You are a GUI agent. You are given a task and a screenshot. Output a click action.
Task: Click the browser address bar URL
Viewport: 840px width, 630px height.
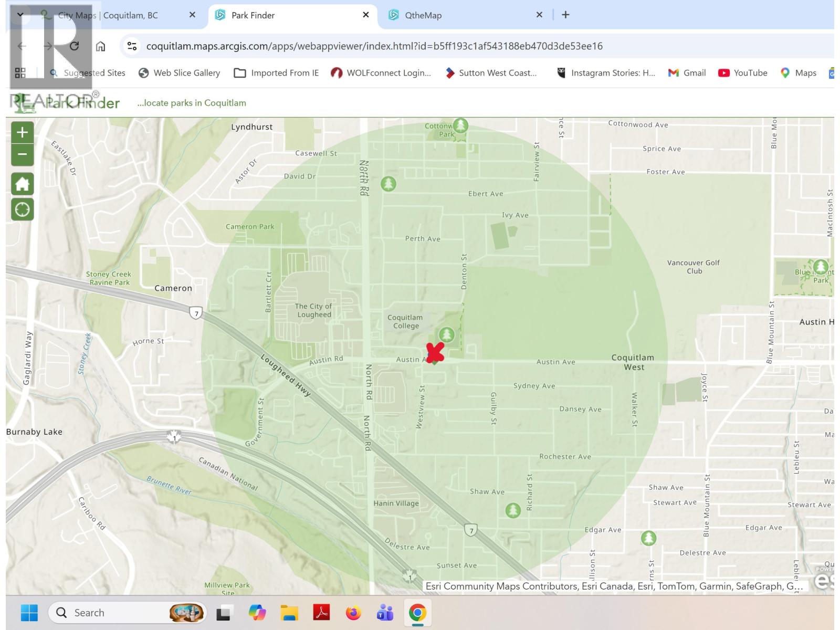coord(374,46)
